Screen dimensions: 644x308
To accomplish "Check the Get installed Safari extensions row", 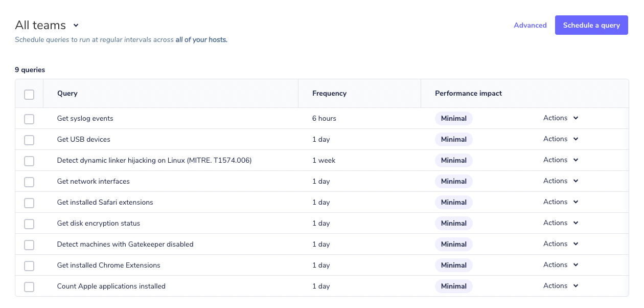I will 29,203.
